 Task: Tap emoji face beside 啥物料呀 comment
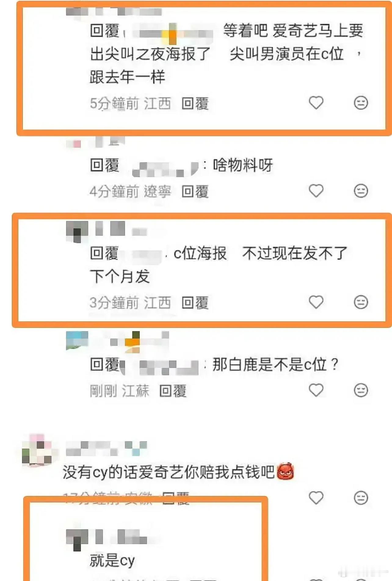pos(361,191)
